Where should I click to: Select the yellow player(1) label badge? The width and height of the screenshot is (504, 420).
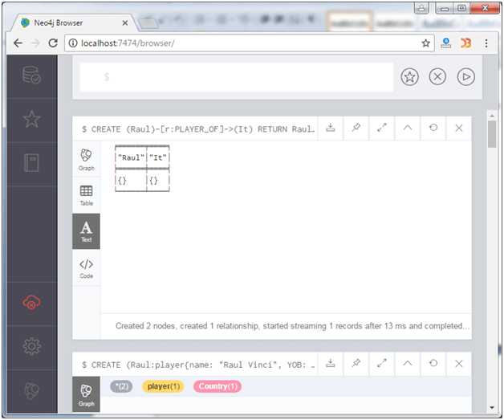[x=163, y=386]
